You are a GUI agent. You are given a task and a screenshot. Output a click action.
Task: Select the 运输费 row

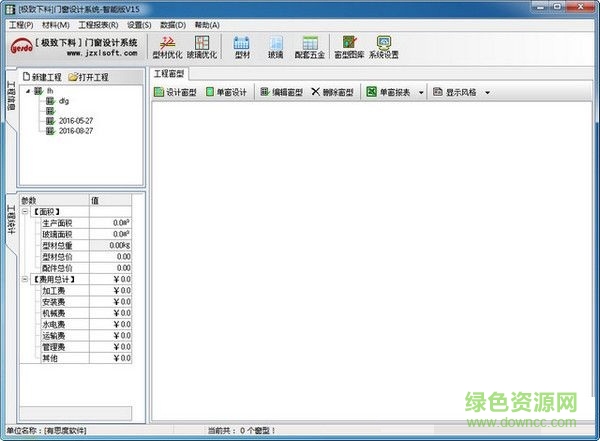(86, 336)
